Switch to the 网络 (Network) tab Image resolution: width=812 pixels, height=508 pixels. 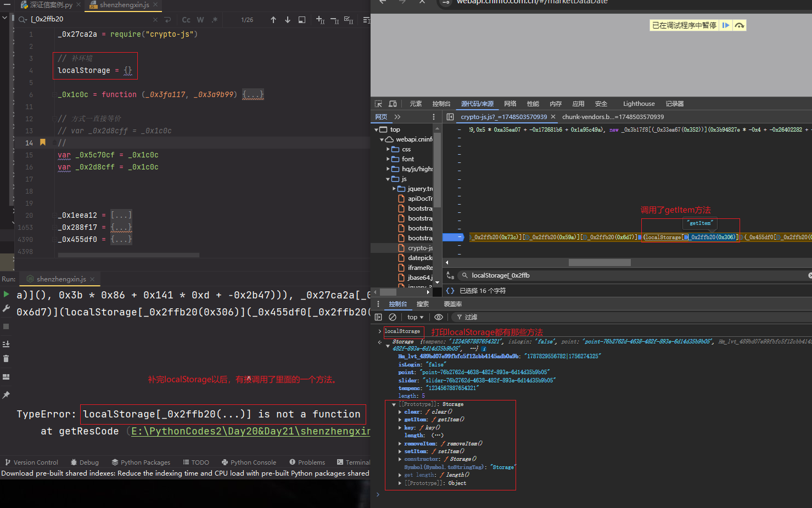pyautogui.click(x=510, y=104)
